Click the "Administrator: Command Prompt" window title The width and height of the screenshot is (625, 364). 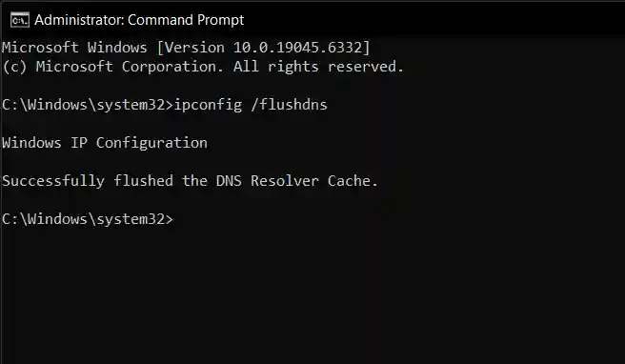139,20
